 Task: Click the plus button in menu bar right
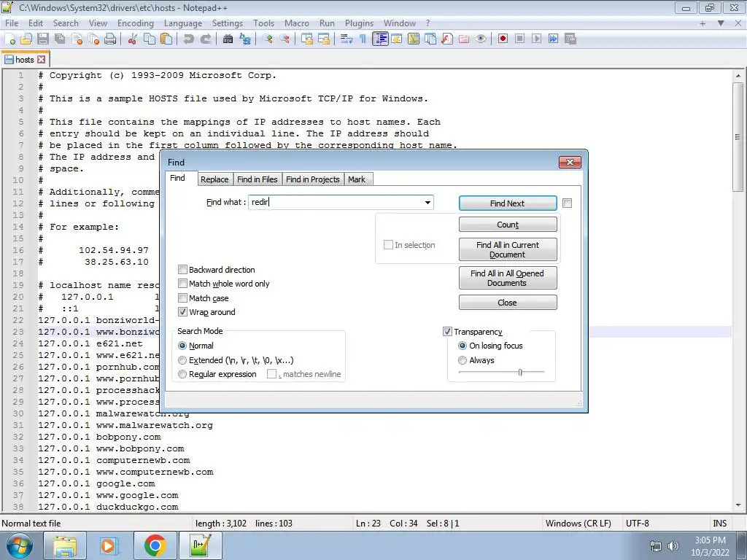(703, 23)
